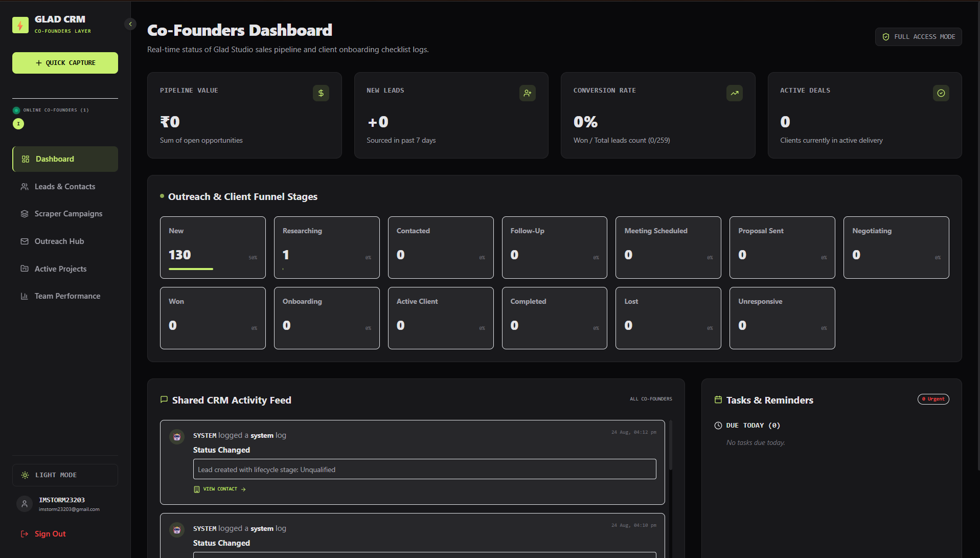Click the shield icon in Full Access Mode
Viewport: 980px width, 558px height.
pos(886,37)
